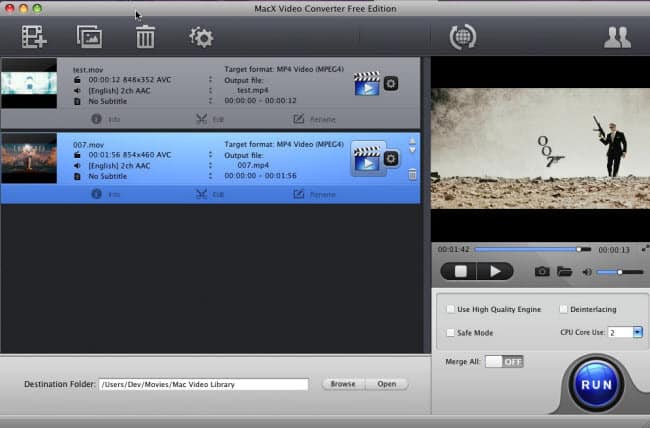Click the 007.mov file name

pos(88,145)
